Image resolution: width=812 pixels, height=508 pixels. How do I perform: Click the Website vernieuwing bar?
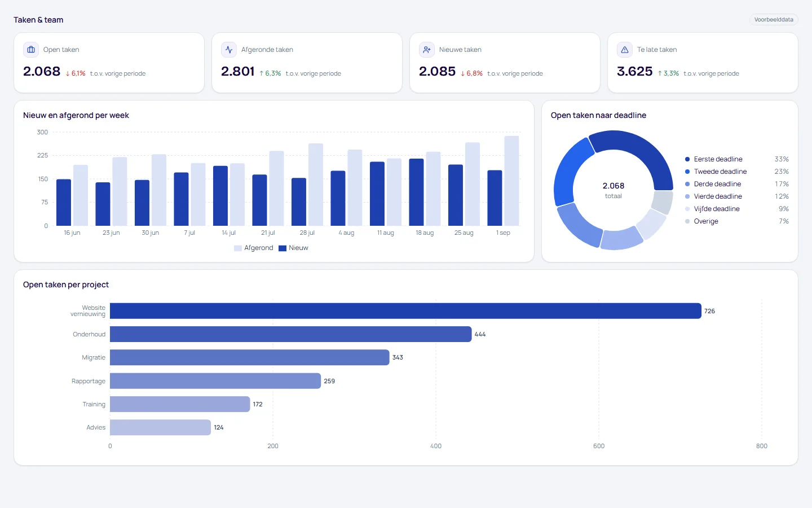coord(405,311)
